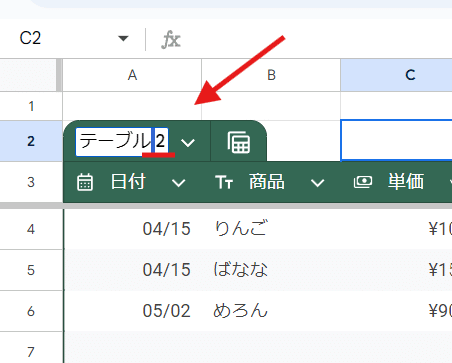The image size is (452, 363).
Task: Select column C header
Action: tap(396, 75)
